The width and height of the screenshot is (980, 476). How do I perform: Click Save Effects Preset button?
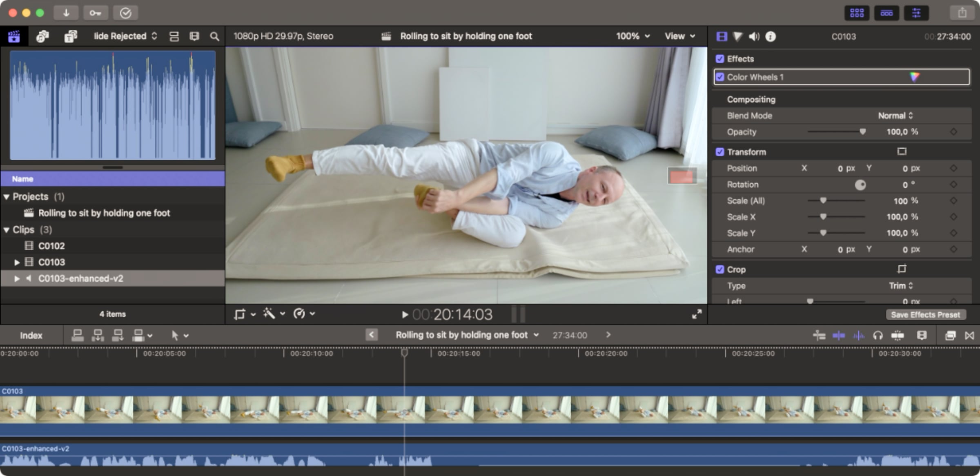click(x=925, y=315)
